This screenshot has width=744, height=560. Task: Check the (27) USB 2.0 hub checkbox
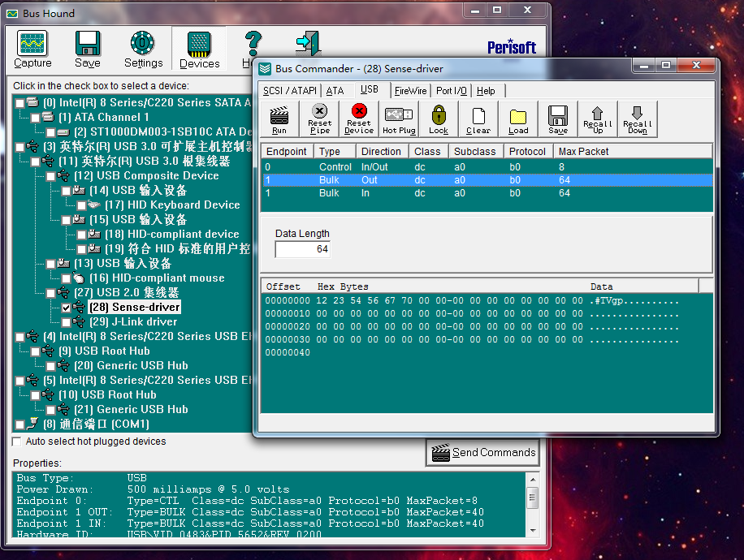point(51,293)
